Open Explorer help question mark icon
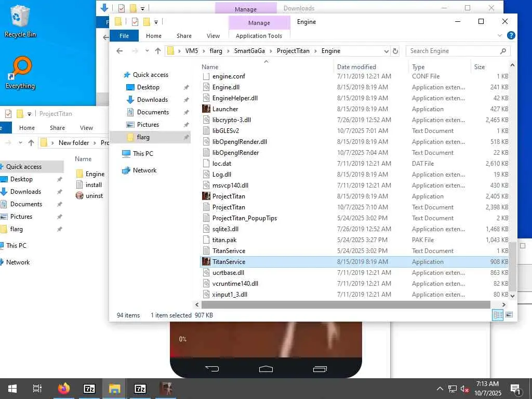Image resolution: width=532 pixels, height=399 pixels. click(x=511, y=35)
